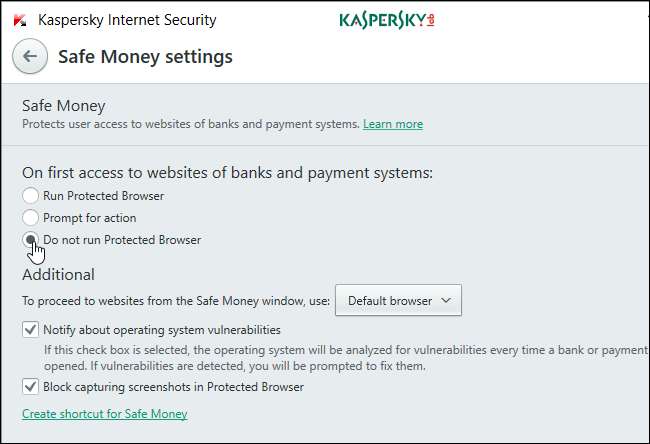Click the Additional section heading
This screenshot has height=444, width=650.
click(x=58, y=274)
